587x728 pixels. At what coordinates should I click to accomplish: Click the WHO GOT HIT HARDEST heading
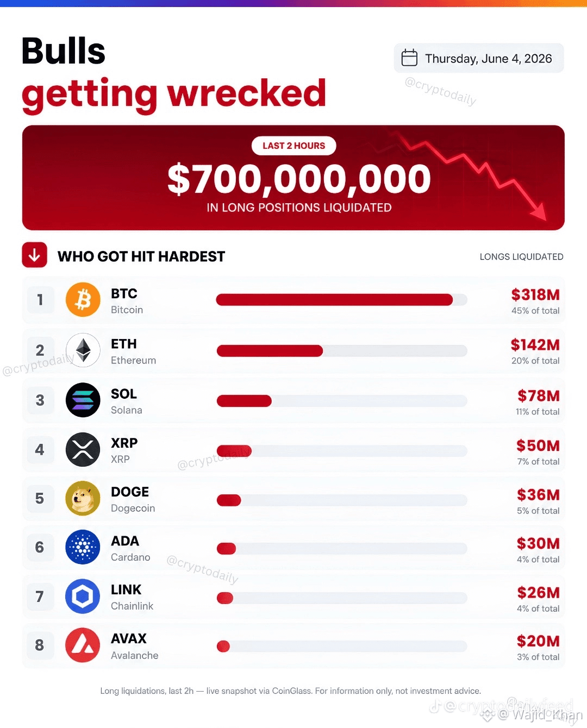click(141, 256)
